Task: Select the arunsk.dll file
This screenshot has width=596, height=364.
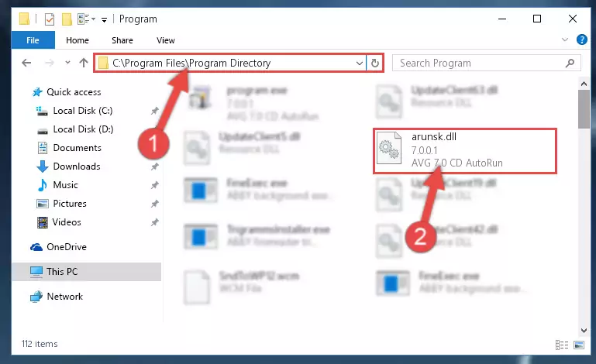Action: point(465,151)
